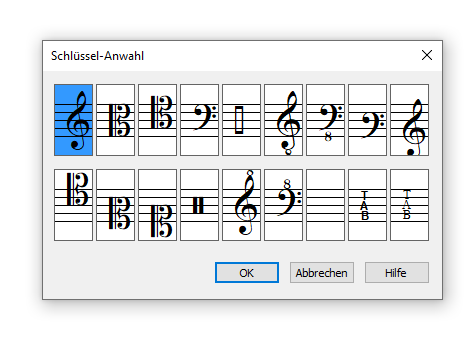Choose the hollow rectangle percussion clef

tap(241, 120)
